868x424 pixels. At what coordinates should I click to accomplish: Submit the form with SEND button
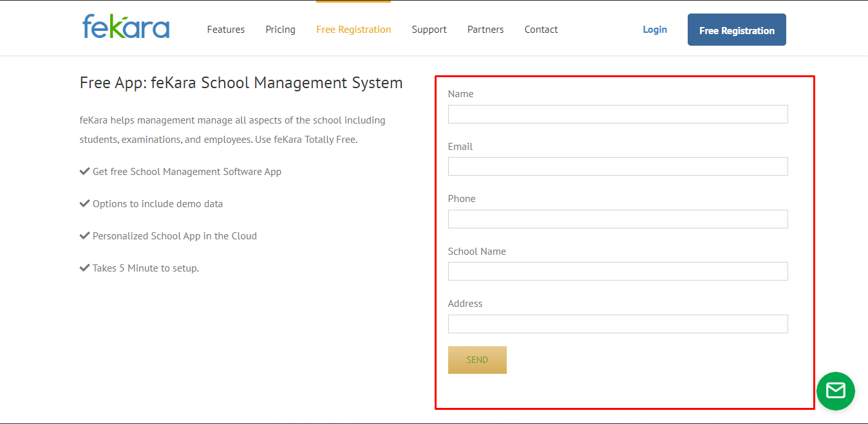[x=477, y=360]
